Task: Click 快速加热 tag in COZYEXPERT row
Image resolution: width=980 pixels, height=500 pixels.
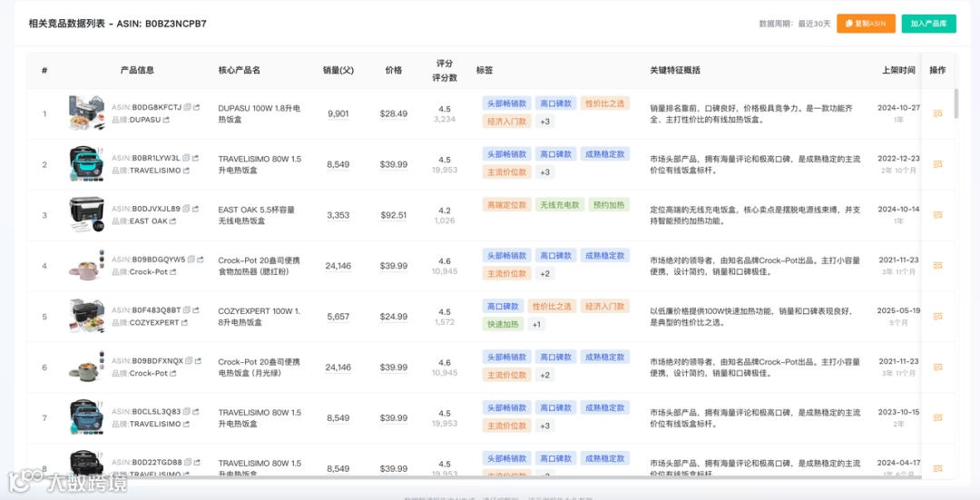Action: [503, 324]
